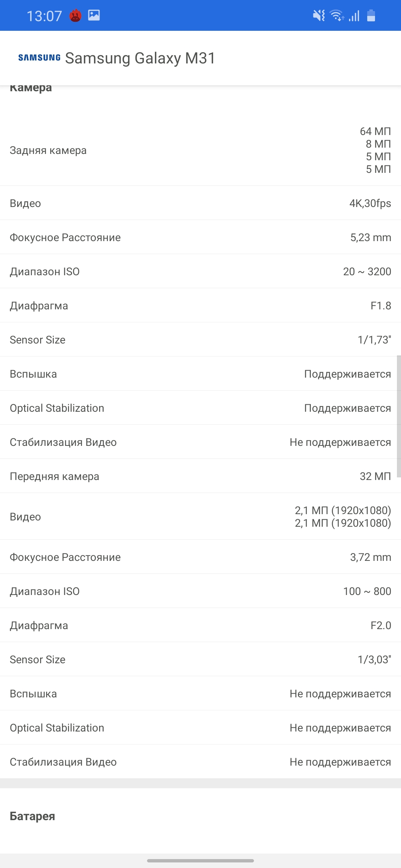Tap the Wi-Fi status icon
This screenshot has height=868, width=401.
pos(337,16)
